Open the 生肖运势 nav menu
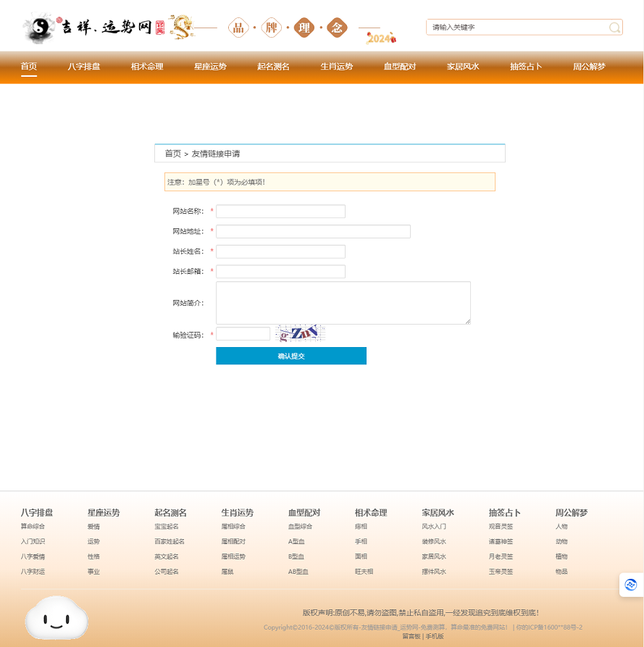 [x=336, y=67]
